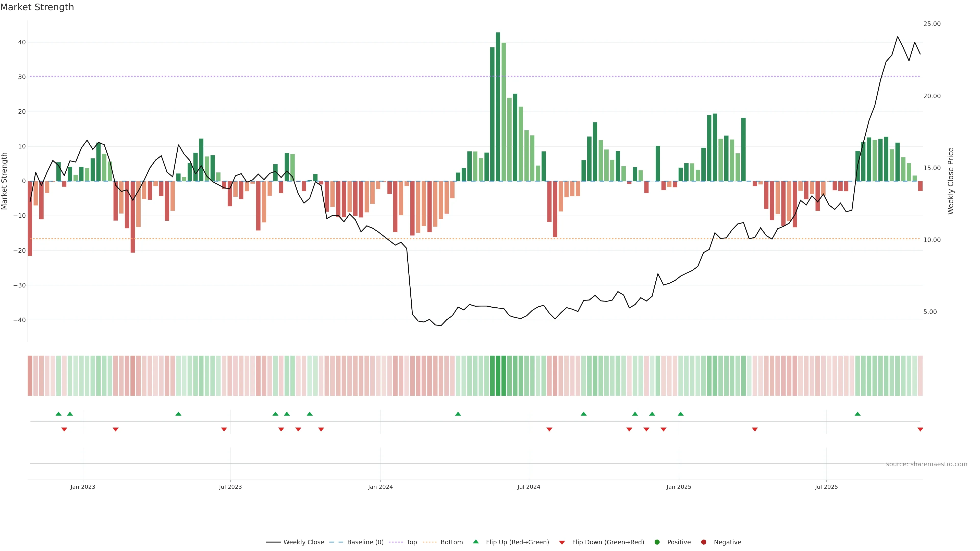Click the first green flip-up marker on left
Image resolution: width=980 pixels, height=551 pixels.
coord(58,414)
